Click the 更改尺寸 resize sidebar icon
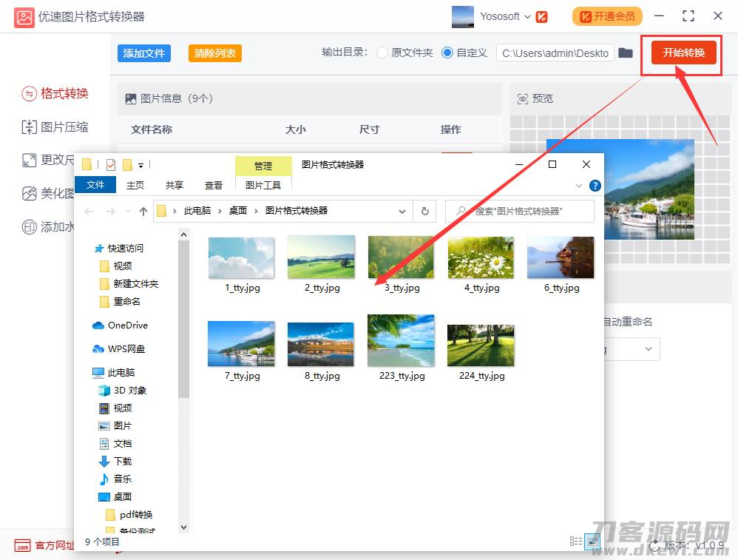This screenshot has height=560, width=738. 29,161
